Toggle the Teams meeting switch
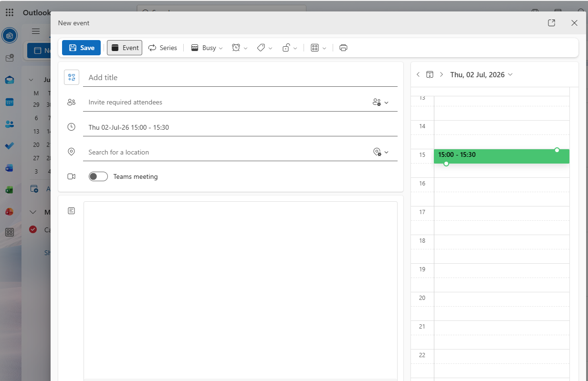 (x=98, y=176)
